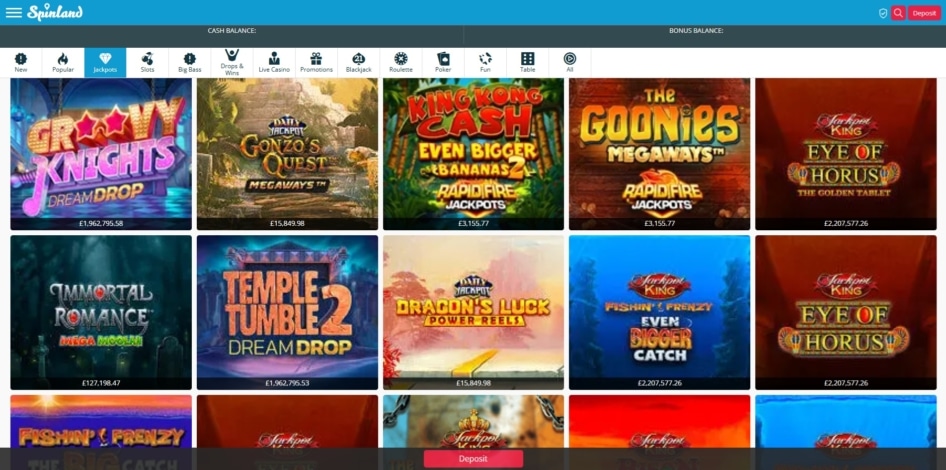Open The Goonies Megaways game
Screen dimensions: 946x470
(x=659, y=148)
